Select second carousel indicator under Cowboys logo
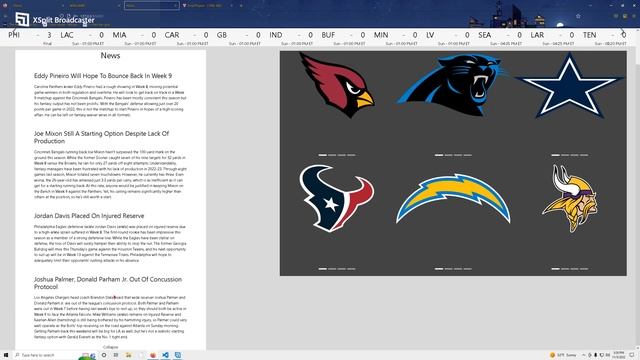Screen dimensions: 640x360 point(565,155)
